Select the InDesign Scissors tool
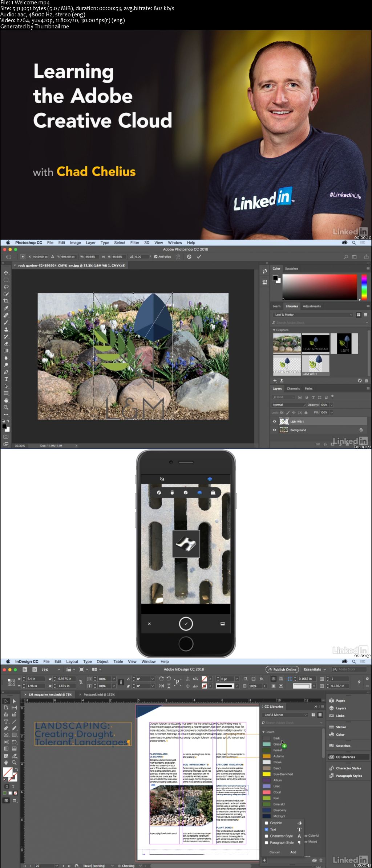372x868 pixels. 6,742
